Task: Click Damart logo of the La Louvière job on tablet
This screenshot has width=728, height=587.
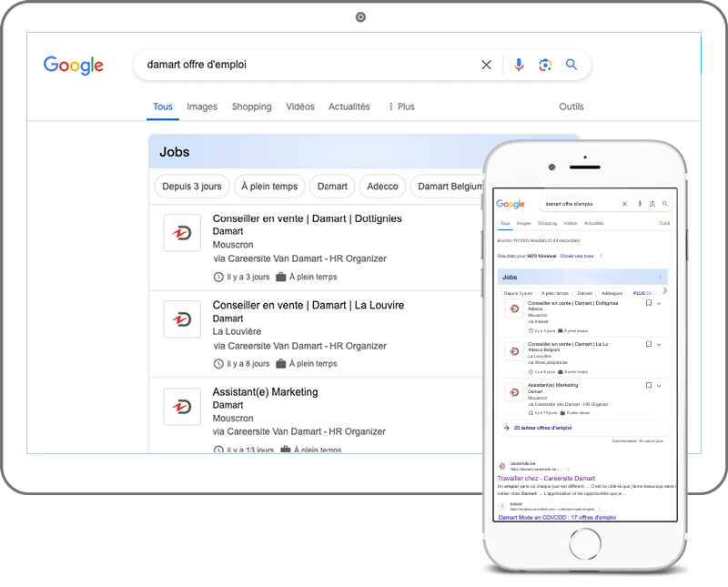Action: 182,319
